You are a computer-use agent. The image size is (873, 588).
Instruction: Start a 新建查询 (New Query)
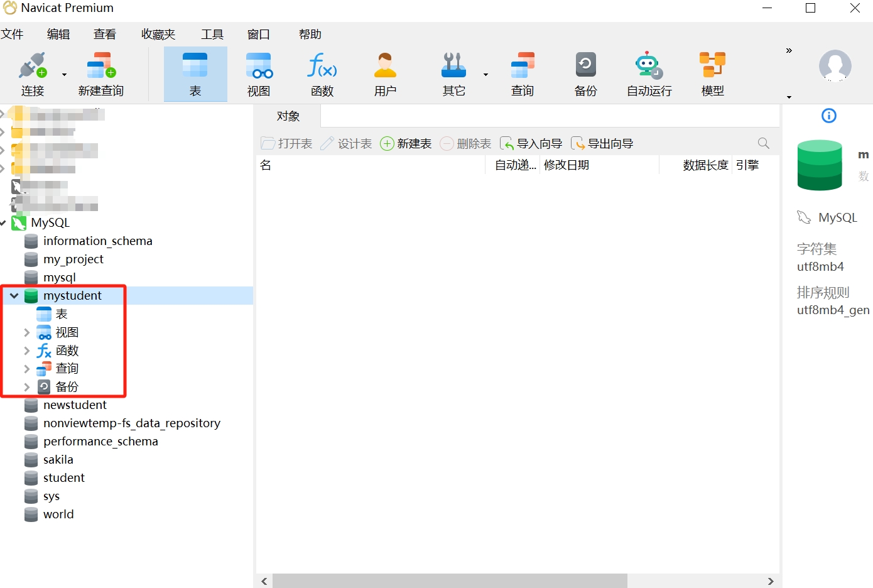(100, 72)
